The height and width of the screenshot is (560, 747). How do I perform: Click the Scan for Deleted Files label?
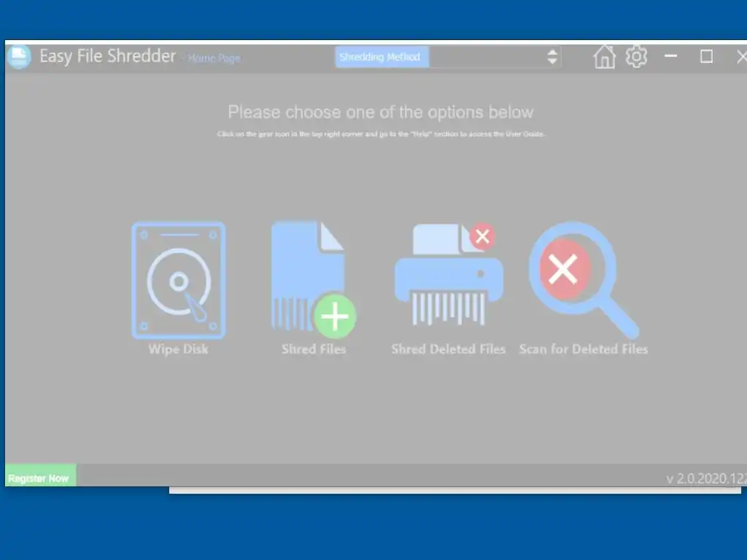pyautogui.click(x=584, y=349)
